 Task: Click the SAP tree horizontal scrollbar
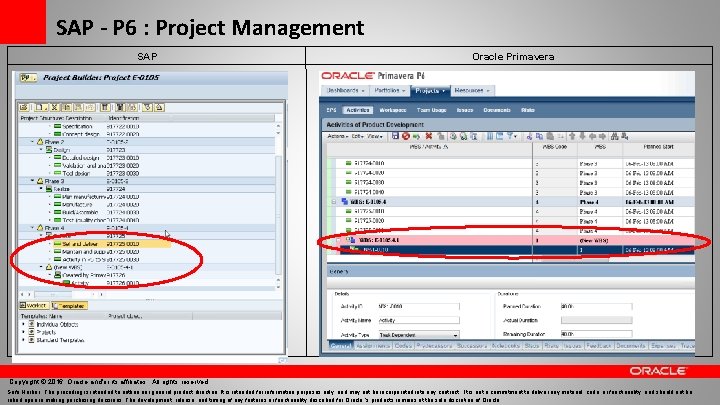61,294
